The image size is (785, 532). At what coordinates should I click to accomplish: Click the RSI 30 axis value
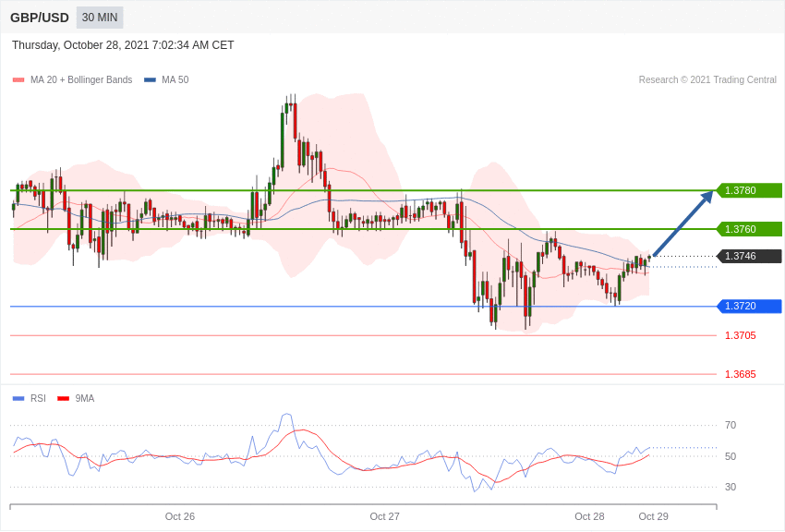pyautogui.click(x=731, y=487)
